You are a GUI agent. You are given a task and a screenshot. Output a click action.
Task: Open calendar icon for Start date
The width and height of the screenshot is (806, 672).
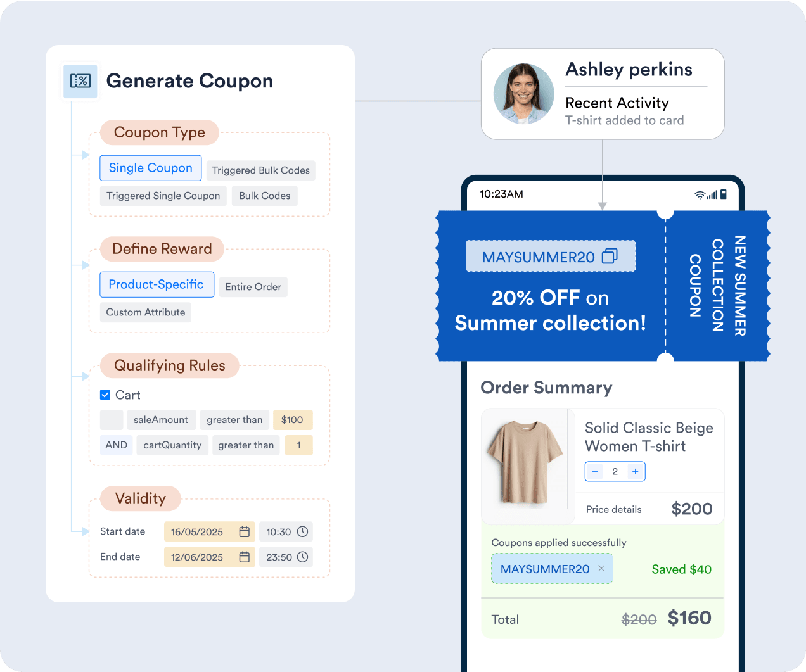click(x=244, y=531)
